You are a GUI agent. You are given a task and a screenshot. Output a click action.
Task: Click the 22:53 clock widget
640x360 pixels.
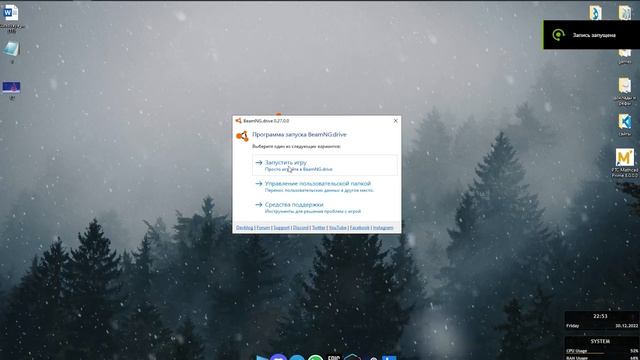[600, 316]
